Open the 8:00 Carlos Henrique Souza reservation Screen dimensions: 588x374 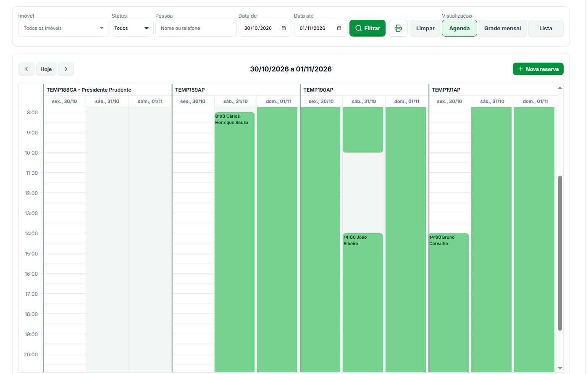234,242
